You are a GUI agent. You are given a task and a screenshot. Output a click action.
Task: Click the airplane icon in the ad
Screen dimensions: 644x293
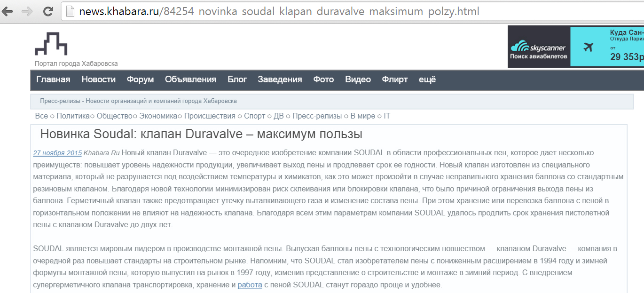(x=588, y=47)
